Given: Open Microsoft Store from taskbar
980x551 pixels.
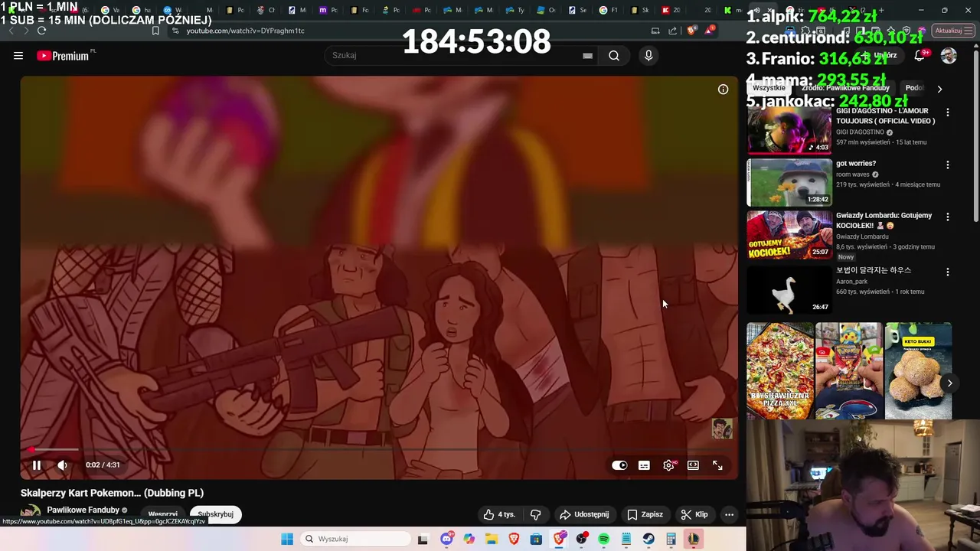Looking at the screenshot, I should 536,539.
